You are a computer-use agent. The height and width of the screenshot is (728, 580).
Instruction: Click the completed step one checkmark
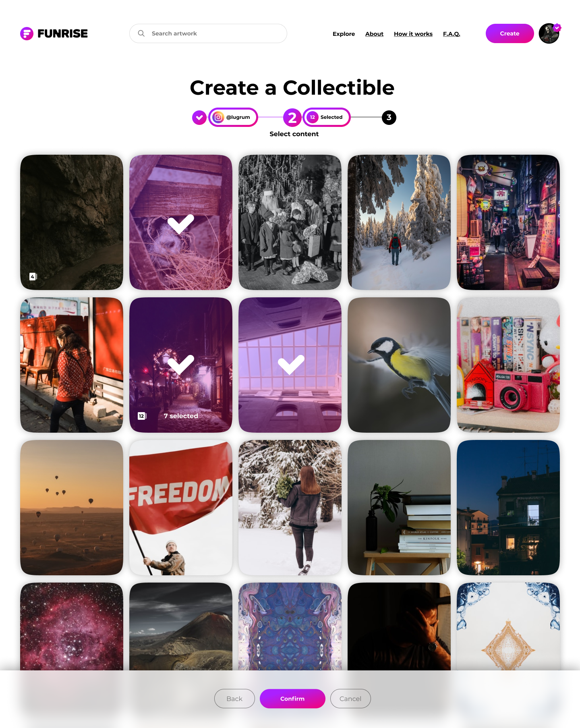(x=199, y=118)
